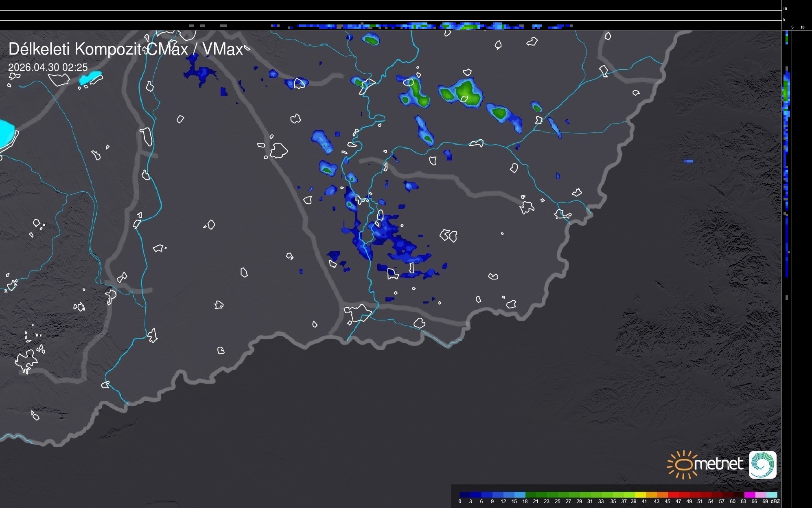Click the isolated blue dash echo in the east
The height and width of the screenshot is (508, 812).
click(688, 161)
